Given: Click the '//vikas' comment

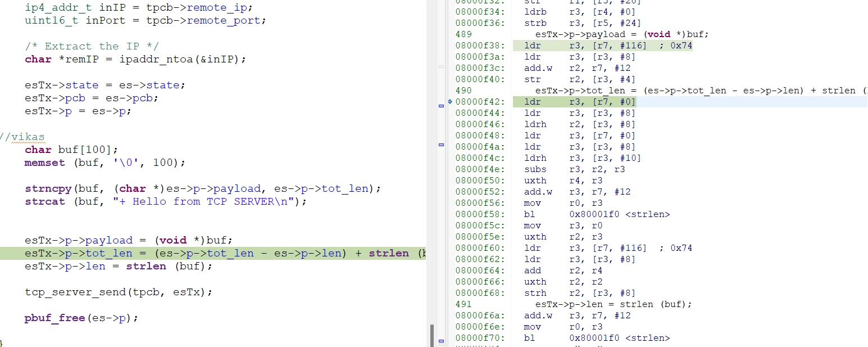Looking at the screenshot, I should 22,137.
